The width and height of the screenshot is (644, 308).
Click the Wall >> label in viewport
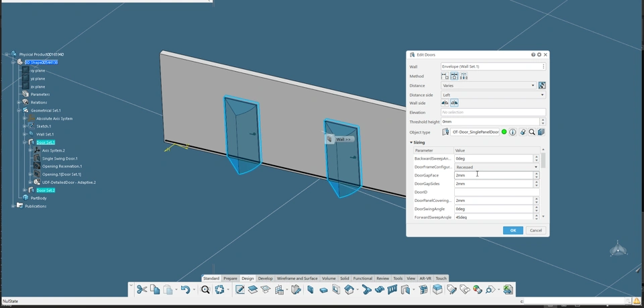point(343,139)
